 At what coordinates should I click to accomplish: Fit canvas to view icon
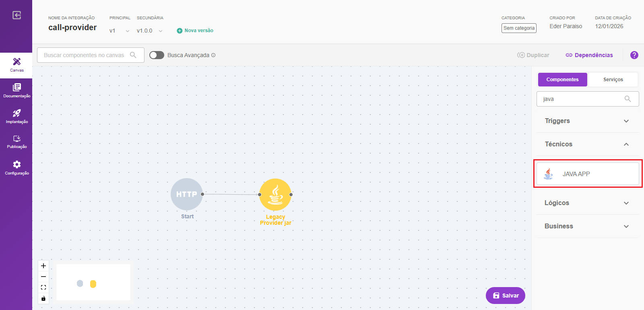click(x=43, y=287)
